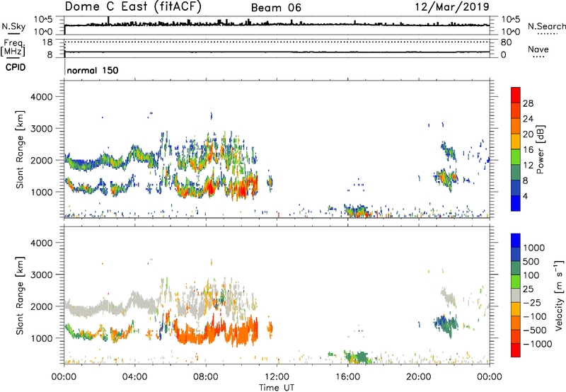Image resolution: width=566 pixels, height=392 pixels.
Task: Select the 'Time UT' axis title
Action: (277, 388)
